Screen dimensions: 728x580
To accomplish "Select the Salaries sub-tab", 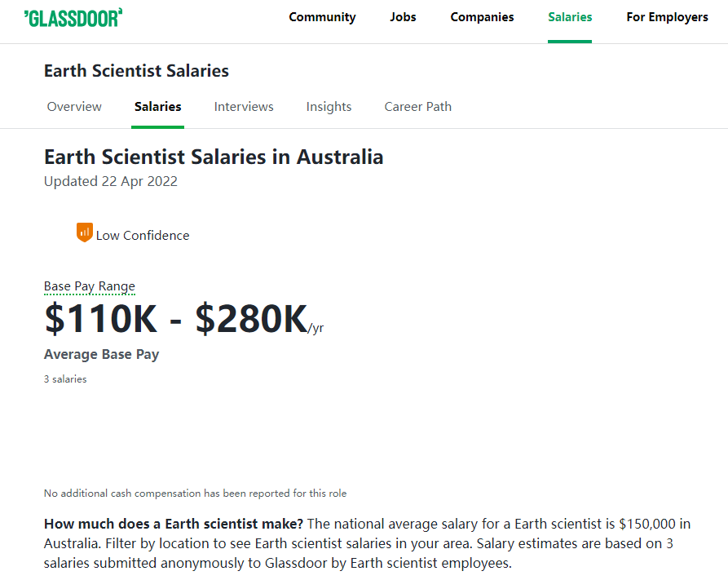I will pos(158,106).
